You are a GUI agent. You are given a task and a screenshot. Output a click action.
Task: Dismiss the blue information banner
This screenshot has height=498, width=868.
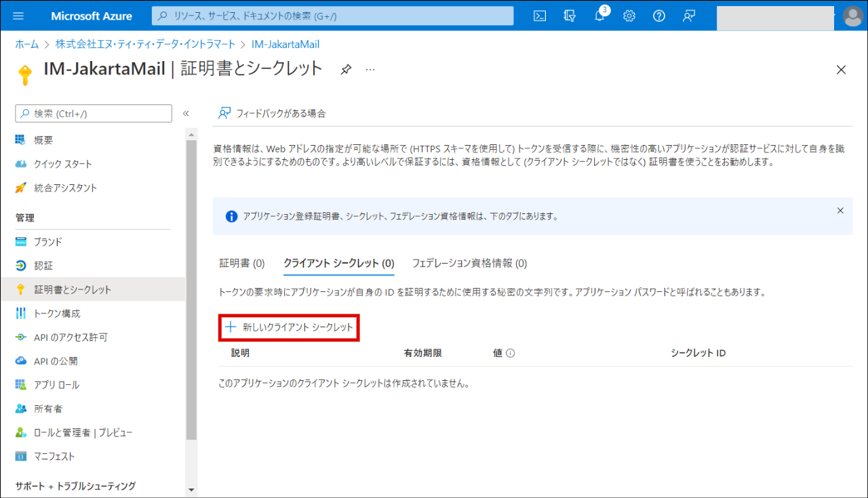pos(840,211)
